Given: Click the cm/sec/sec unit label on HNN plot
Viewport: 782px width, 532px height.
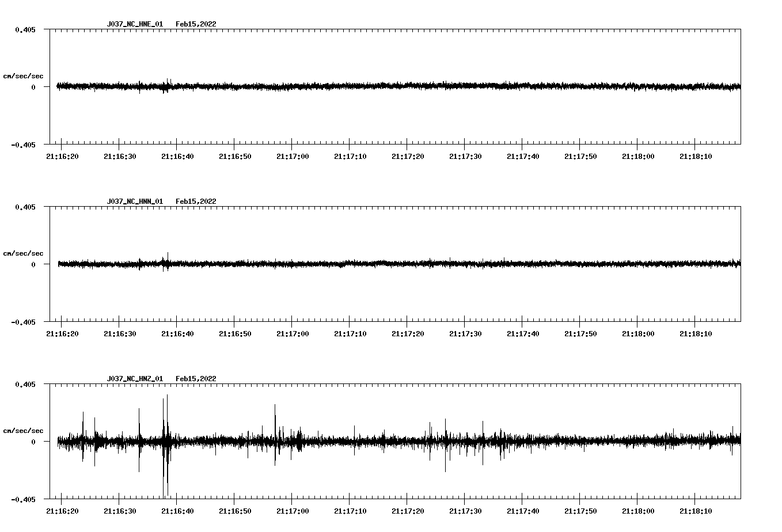Looking at the screenshot, I should [23, 253].
